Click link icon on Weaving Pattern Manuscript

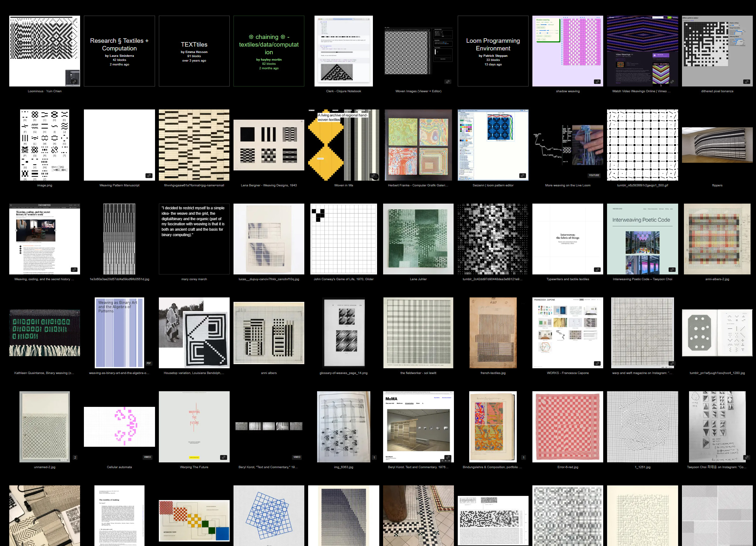(x=149, y=176)
